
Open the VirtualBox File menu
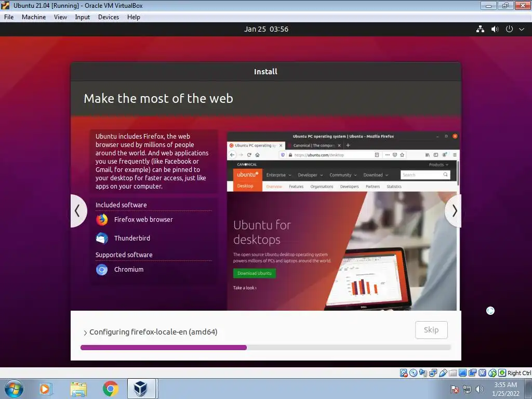pyautogui.click(x=9, y=17)
